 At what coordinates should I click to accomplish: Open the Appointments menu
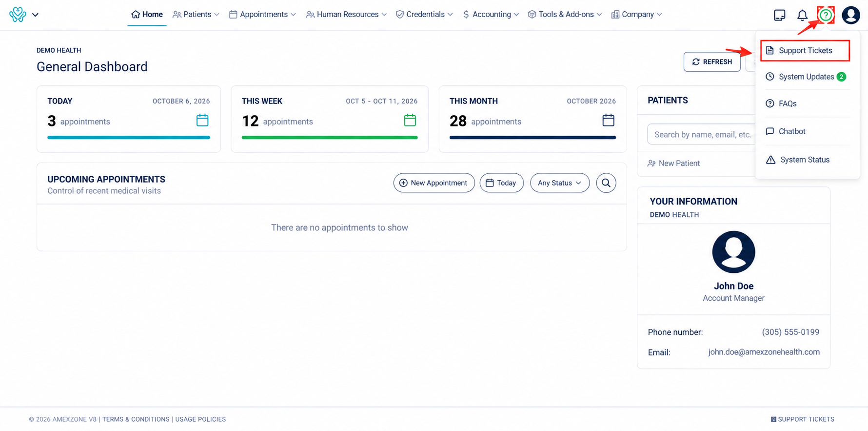point(263,15)
